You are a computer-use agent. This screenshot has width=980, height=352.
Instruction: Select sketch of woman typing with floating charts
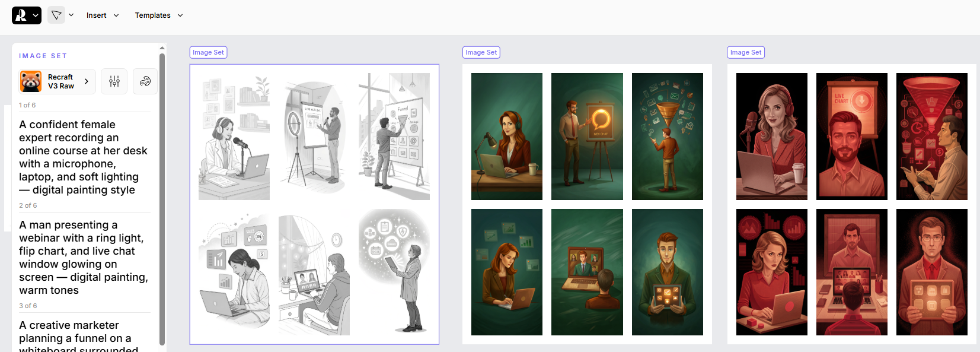(234, 272)
